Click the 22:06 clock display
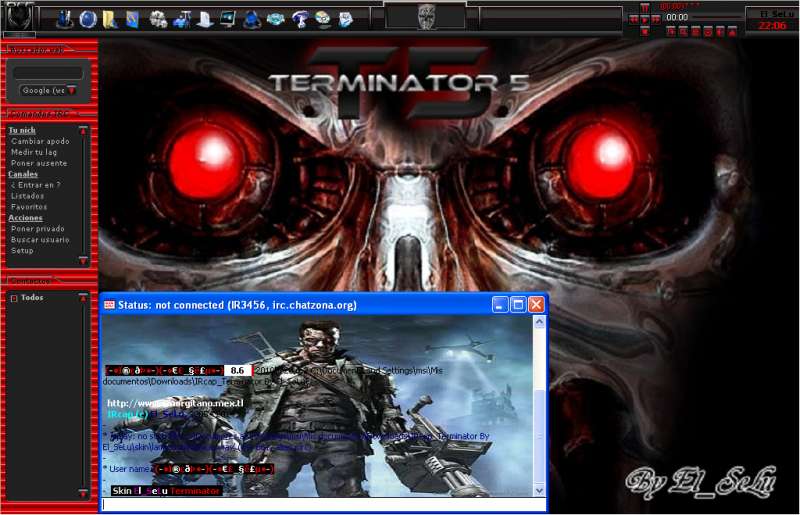 (x=772, y=26)
